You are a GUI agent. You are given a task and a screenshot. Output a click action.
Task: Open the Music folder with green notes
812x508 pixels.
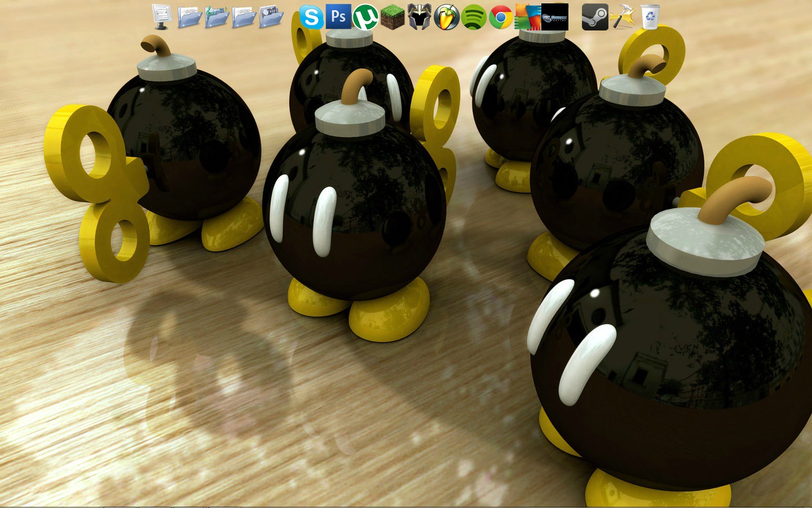[217, 17]
